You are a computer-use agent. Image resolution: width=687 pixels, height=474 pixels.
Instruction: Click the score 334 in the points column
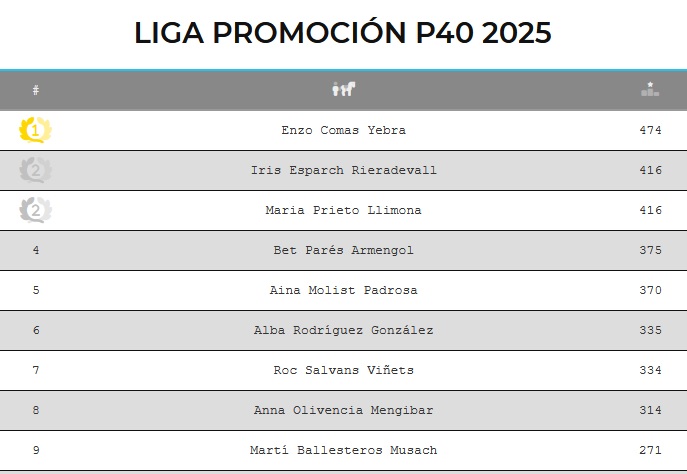pyautogui.click(x=650, y=370)
